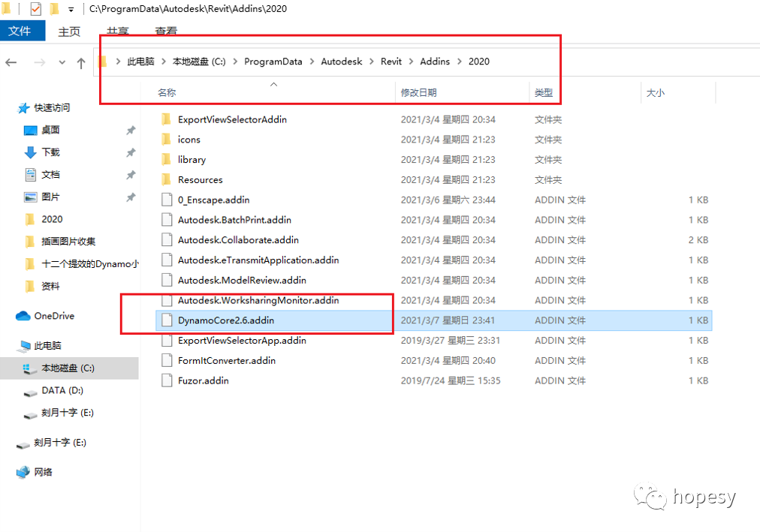
Task: Select Autodesk.ModelReview.addin file name
Action: [242, 281]
